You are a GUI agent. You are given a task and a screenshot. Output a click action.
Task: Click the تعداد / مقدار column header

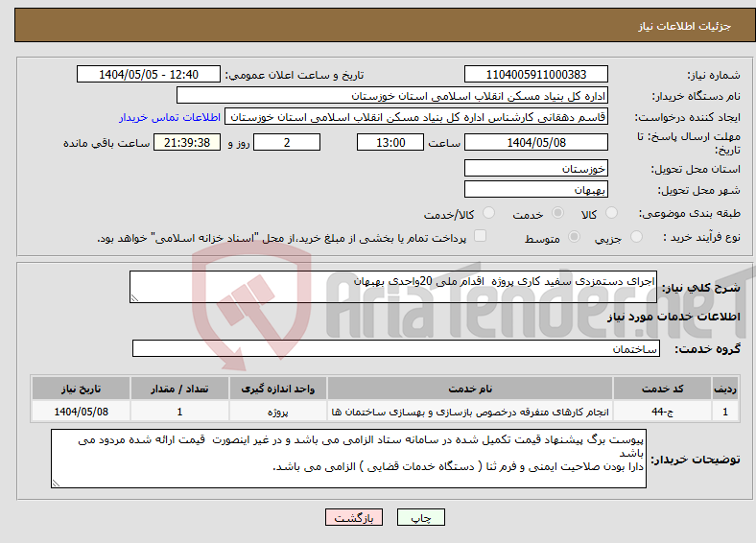(x=179, y=389)
